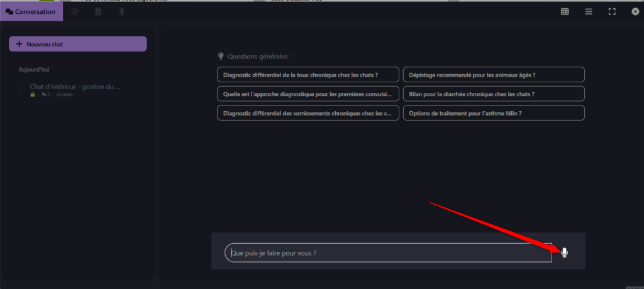Select "Dépistage recommandé pour les animaux âgés ?"

tap(493, 75)
